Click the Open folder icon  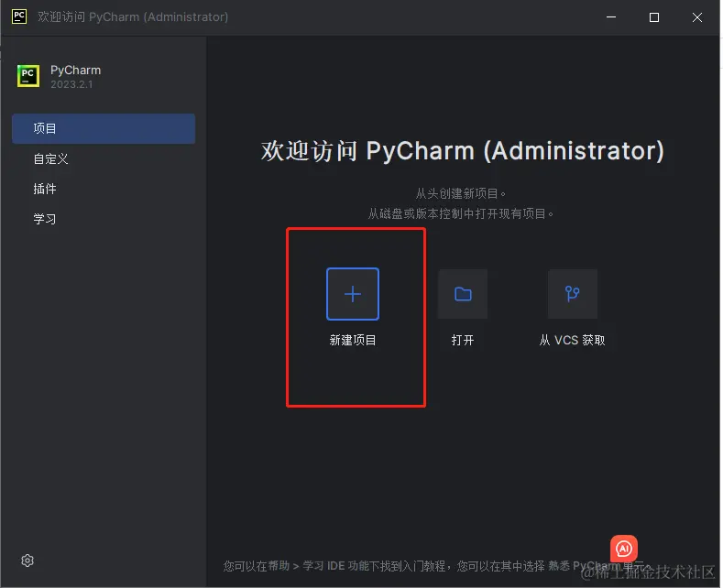[463, 294]
